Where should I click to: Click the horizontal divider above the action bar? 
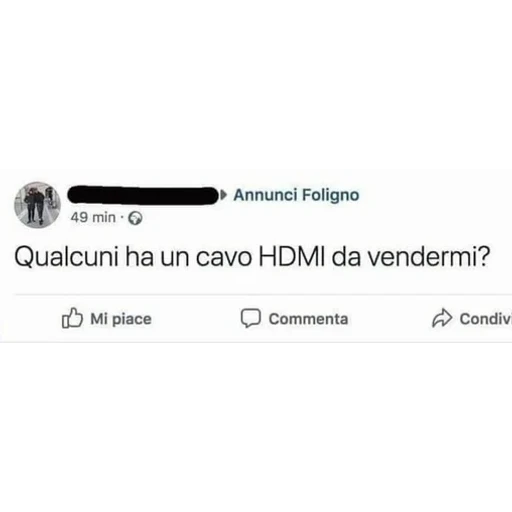coord(263,295)
